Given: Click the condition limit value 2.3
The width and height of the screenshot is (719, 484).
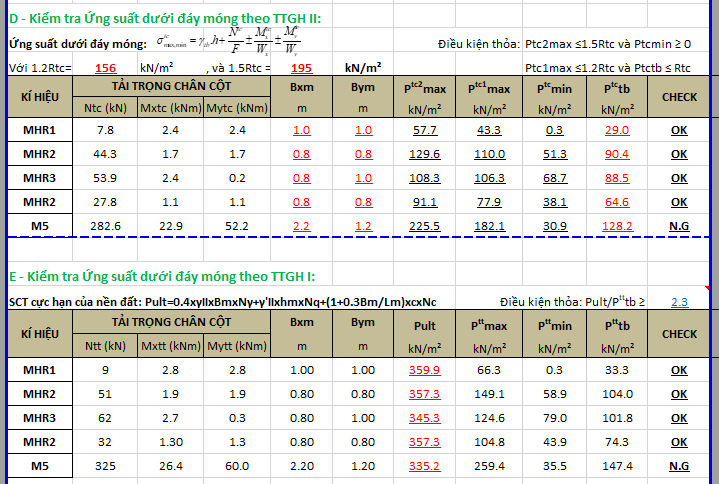Looking at the screenshot, I should pyautogui.click(x=679, y=301).
